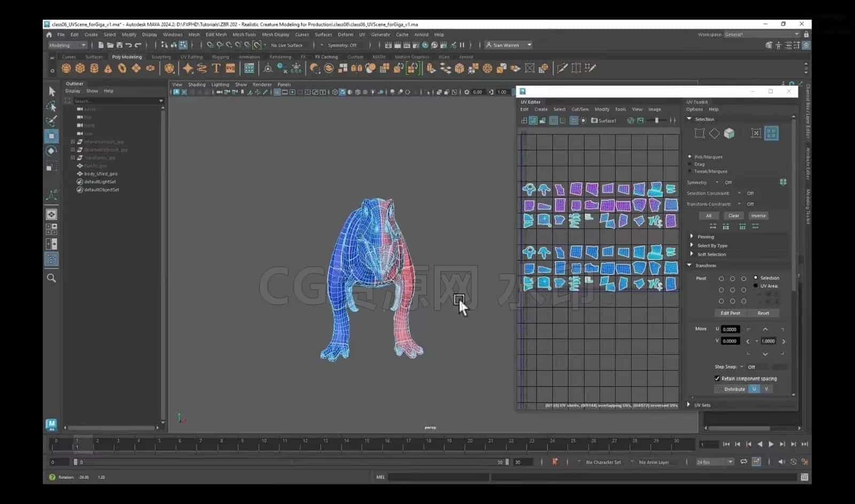Open the Mesh Tools menu

point(244,35)
